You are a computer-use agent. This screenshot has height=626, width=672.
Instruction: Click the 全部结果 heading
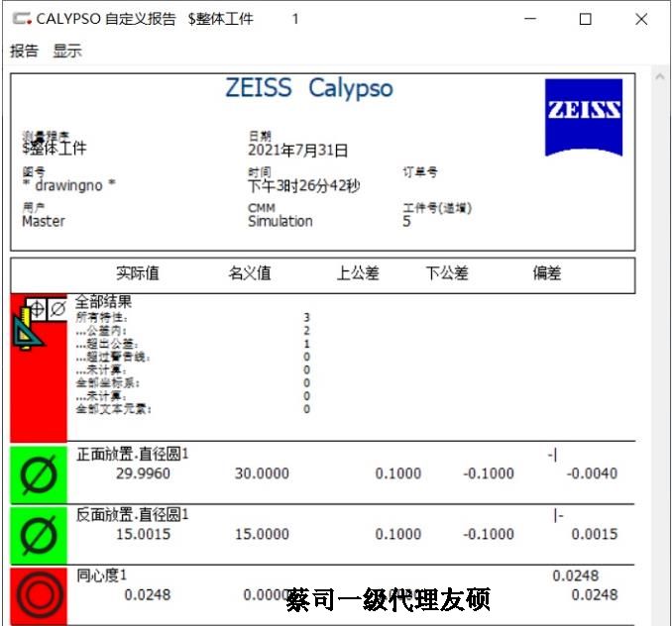click(103, 301)
